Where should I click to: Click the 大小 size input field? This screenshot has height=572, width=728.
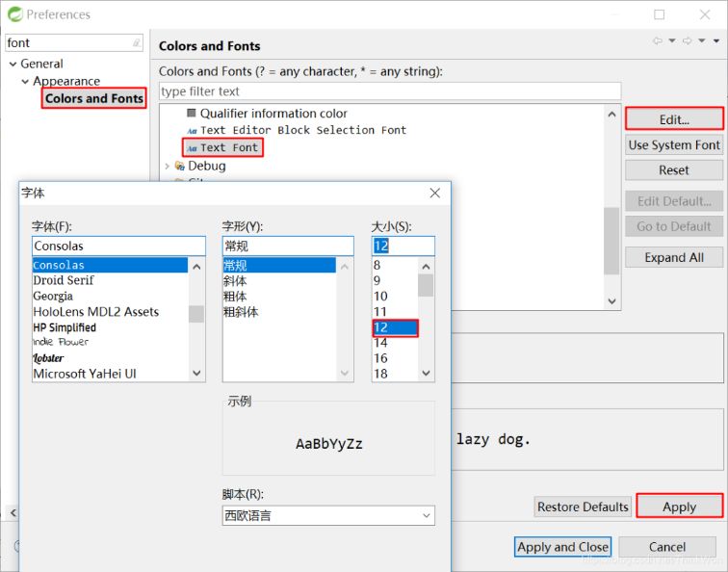coord(403,246)
